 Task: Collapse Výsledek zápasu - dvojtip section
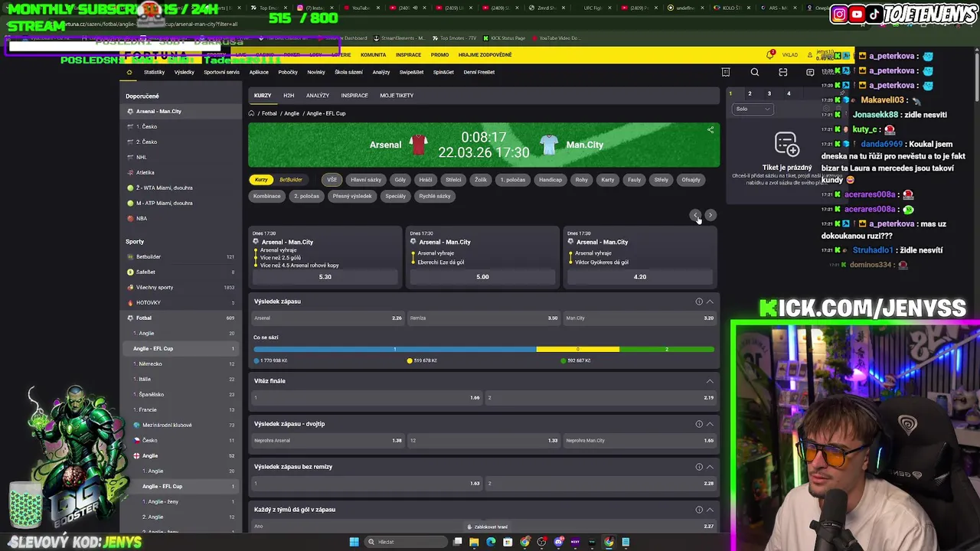(x=710, y=424)
